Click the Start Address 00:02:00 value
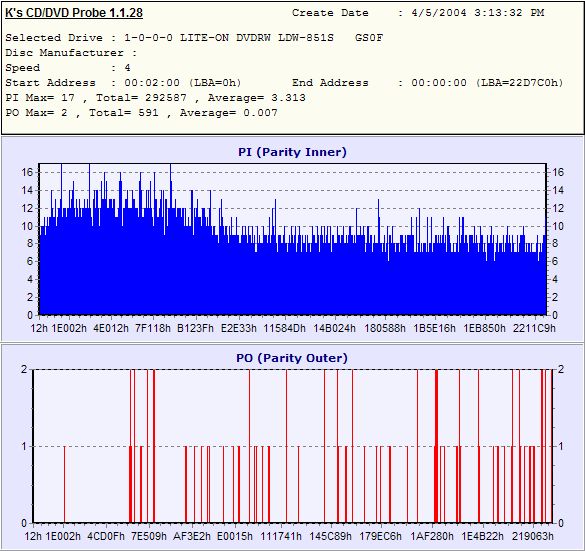Screen dimensions: 585x551 pyautogui.click(x=183, y=82)
